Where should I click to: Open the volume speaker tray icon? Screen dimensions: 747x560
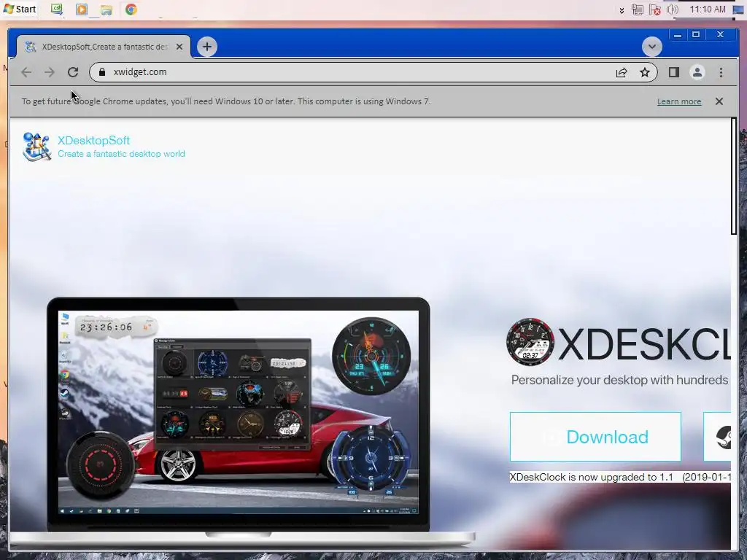[x=672, y=9]
